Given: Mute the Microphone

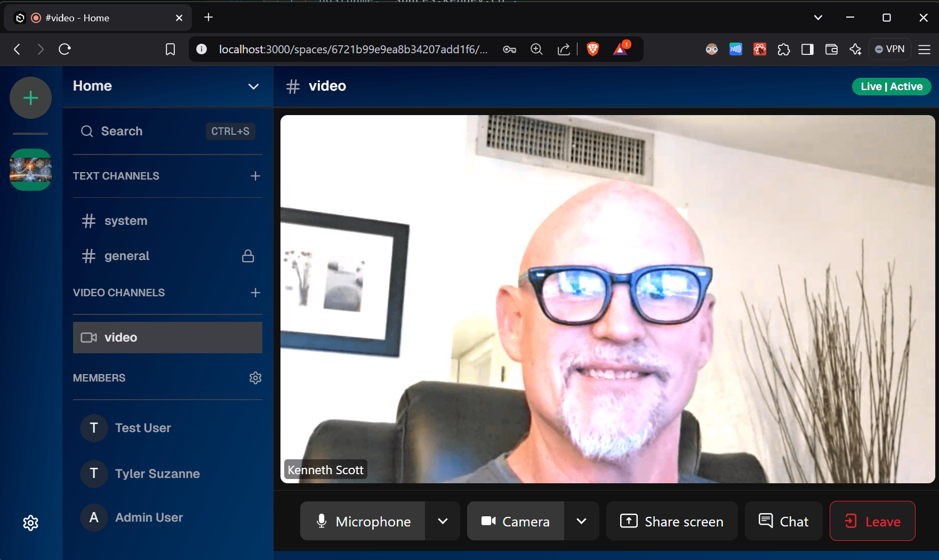Looking at the screenshot, I should (x=363, y=521).
